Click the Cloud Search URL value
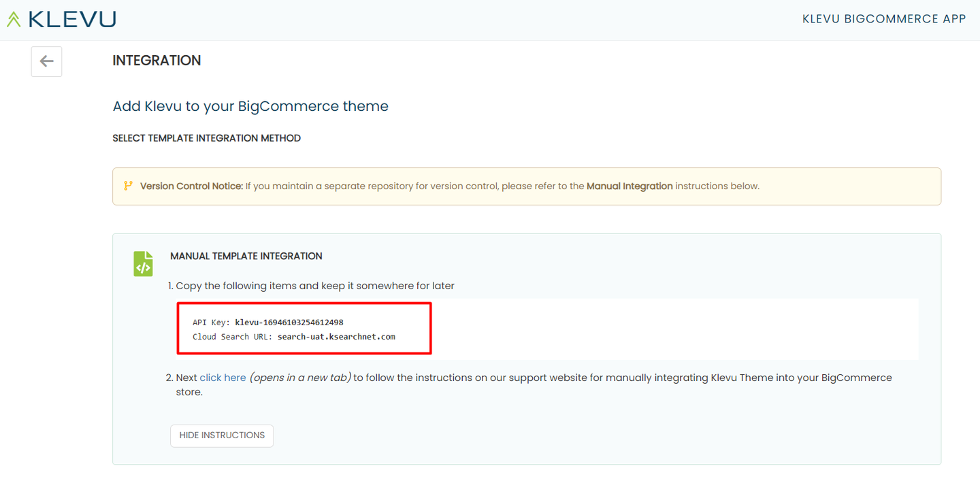The height and width of the screenshot is (479, 980). (336, 337)
